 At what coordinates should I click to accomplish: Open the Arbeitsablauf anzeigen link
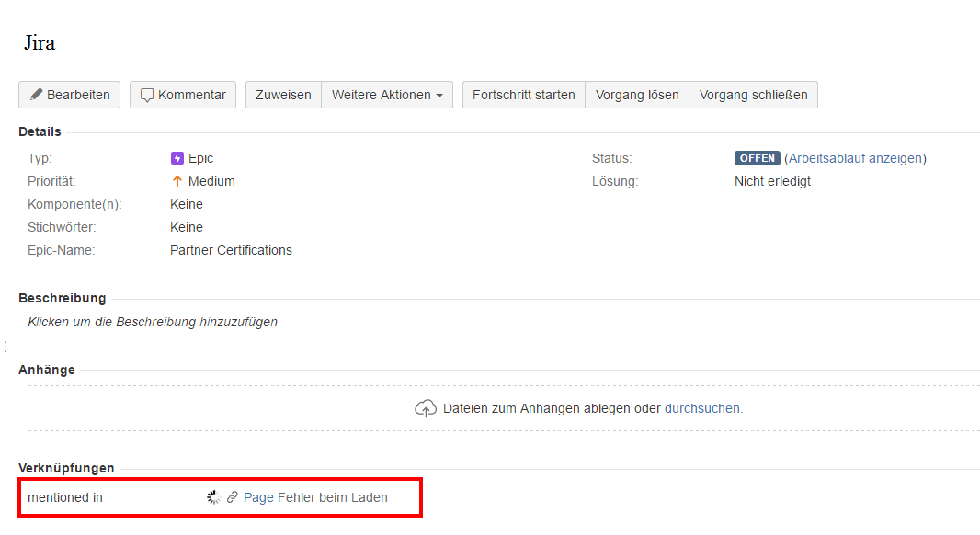pos(855,158)
